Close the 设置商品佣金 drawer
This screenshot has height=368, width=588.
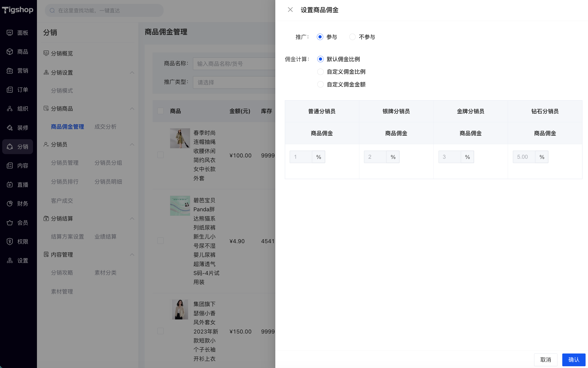click(290, 10)
